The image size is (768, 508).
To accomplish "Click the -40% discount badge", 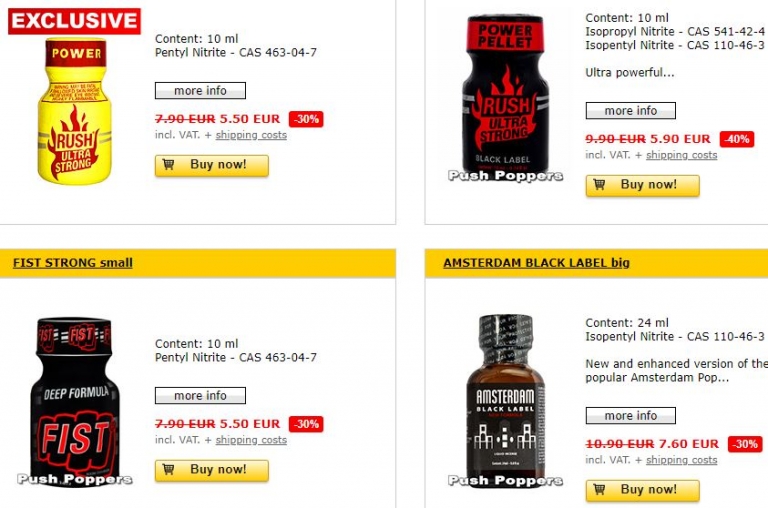I will [737, 139].
